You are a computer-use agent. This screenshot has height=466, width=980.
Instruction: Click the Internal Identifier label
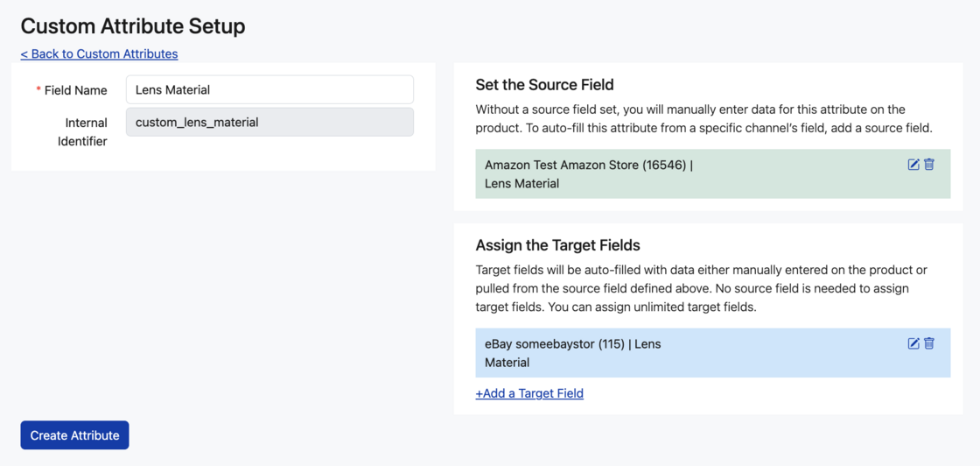(x=82, y=132)
